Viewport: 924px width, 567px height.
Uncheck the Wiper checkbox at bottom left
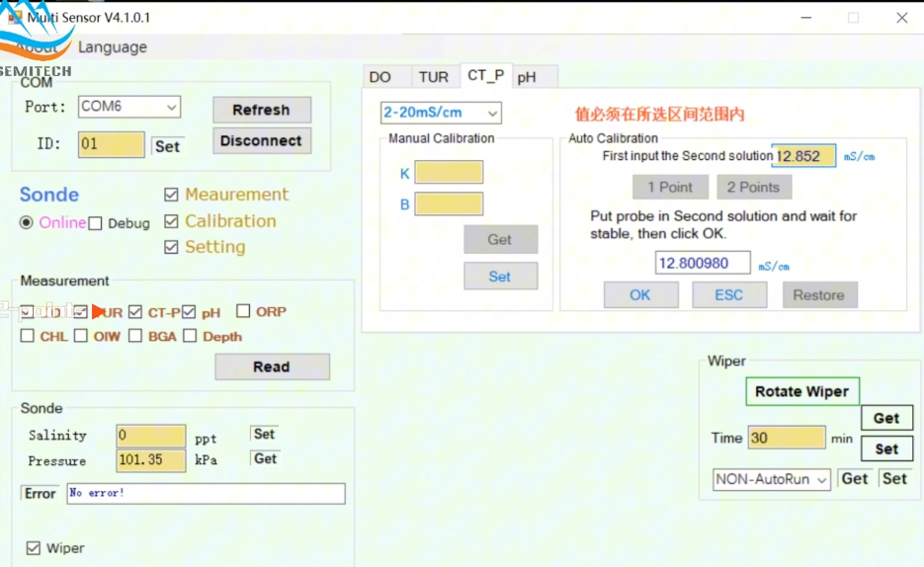[34, 548]
